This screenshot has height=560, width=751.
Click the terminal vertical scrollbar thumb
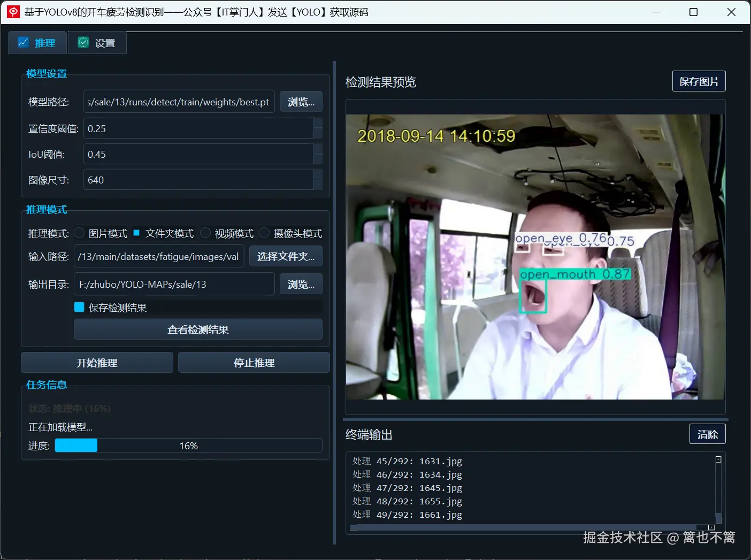point(718,517)
